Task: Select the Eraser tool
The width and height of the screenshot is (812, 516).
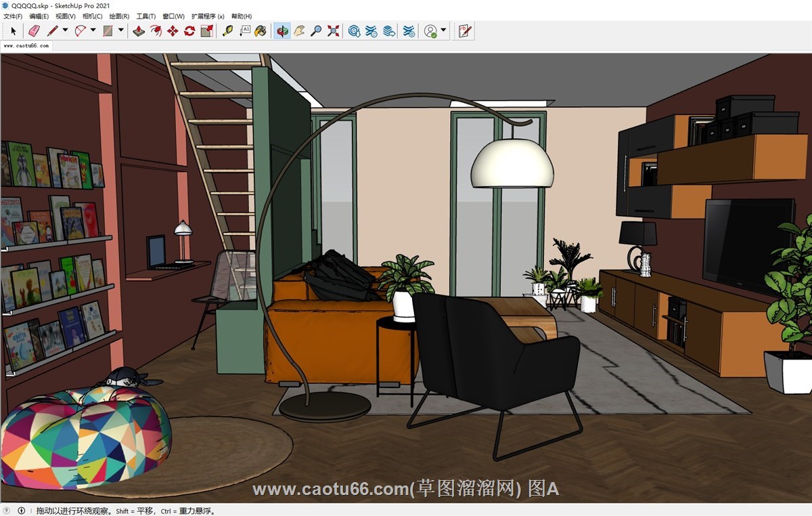Action: coord(34,30)
